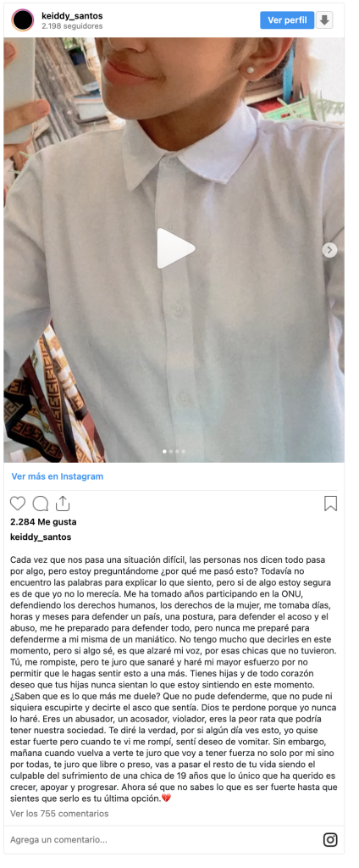
Task: Click the share arrow icon
Action: (63, 504)
